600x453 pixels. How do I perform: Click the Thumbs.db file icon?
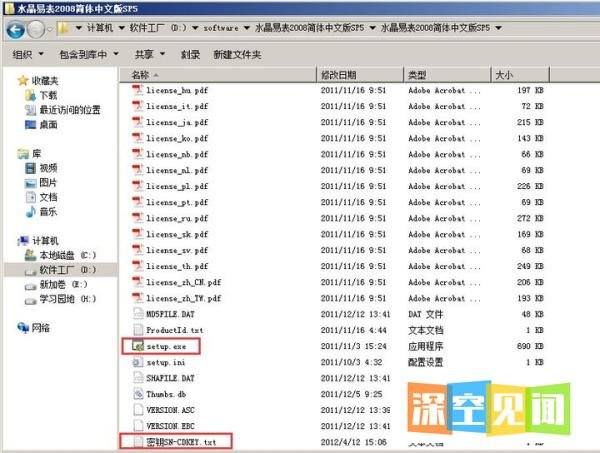click(x=138, y=394)
